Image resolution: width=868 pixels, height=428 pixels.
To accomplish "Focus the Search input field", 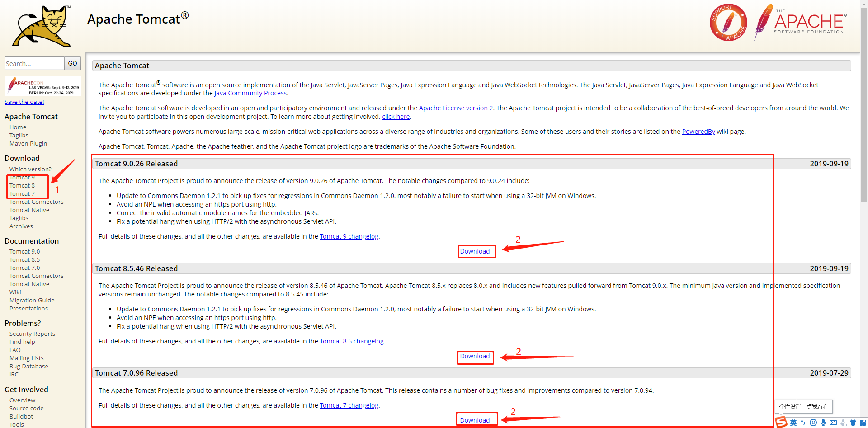I will tap(34, 63).
